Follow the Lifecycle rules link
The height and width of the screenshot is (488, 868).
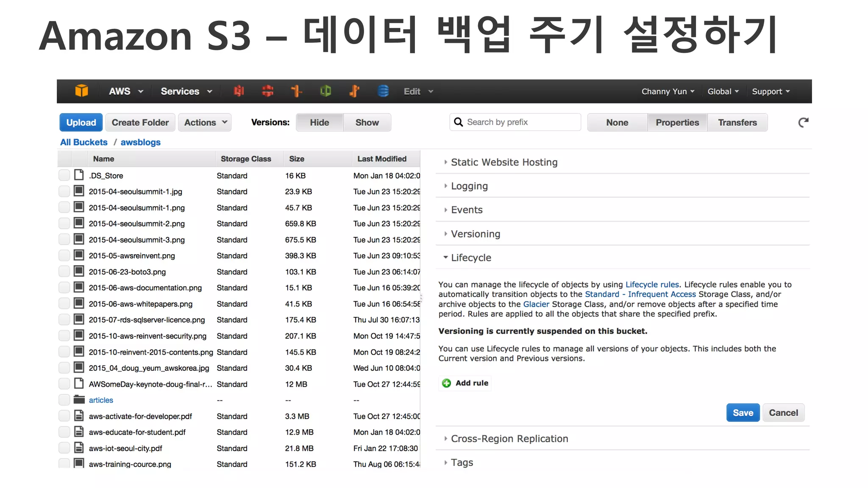[652, 285]
